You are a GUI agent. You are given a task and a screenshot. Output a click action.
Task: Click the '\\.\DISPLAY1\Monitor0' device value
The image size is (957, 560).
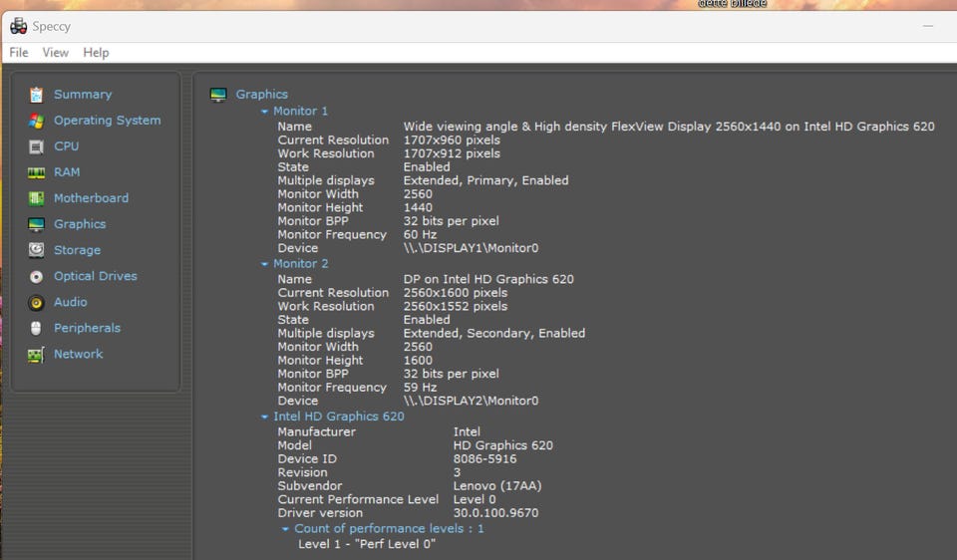pos(471,248)
